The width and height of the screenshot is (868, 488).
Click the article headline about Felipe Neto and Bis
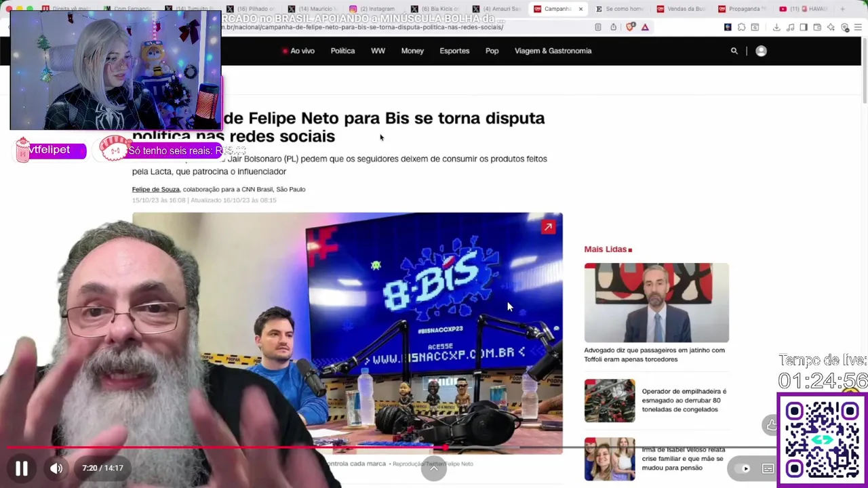tap(338, 127)
